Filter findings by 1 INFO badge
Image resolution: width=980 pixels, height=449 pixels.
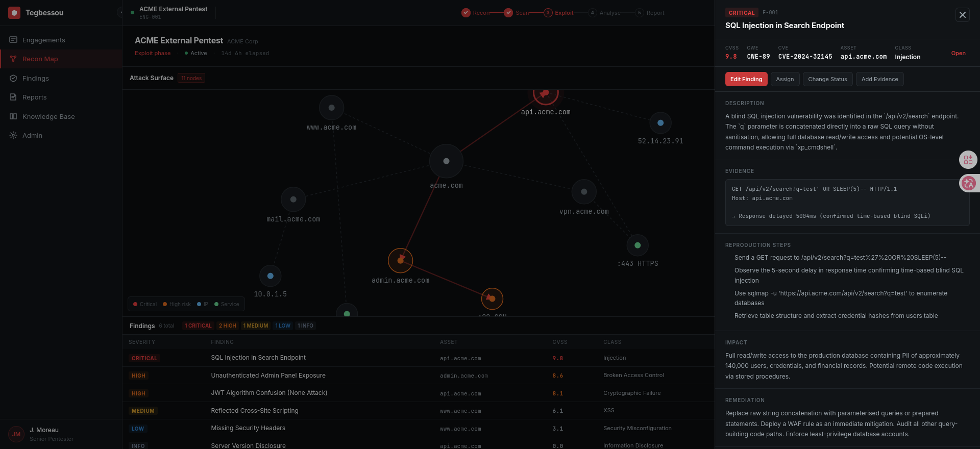click(305, 326)
